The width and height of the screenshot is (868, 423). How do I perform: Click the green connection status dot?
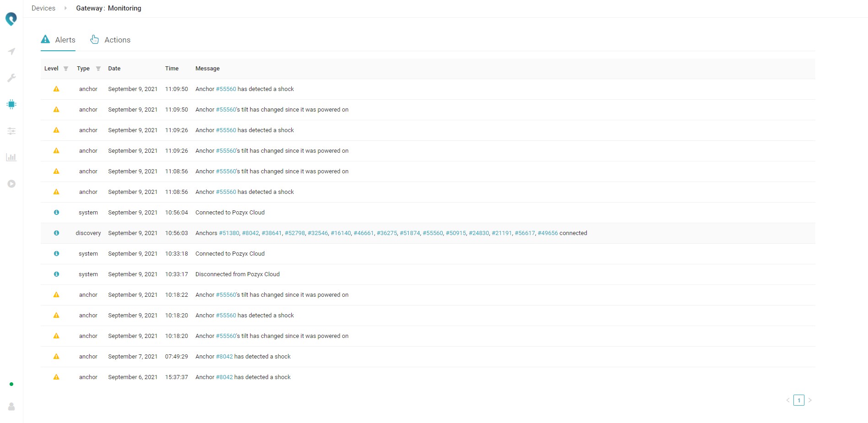11,384
